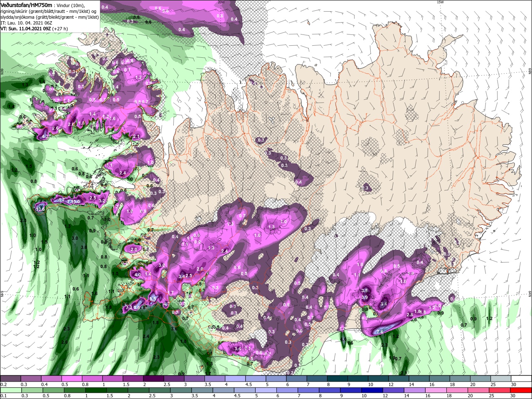This screenshot has width=532, height=399.
Task: Click the '0.1' label in rain legend
Action: pyautogui.click(x=3, y=396)
